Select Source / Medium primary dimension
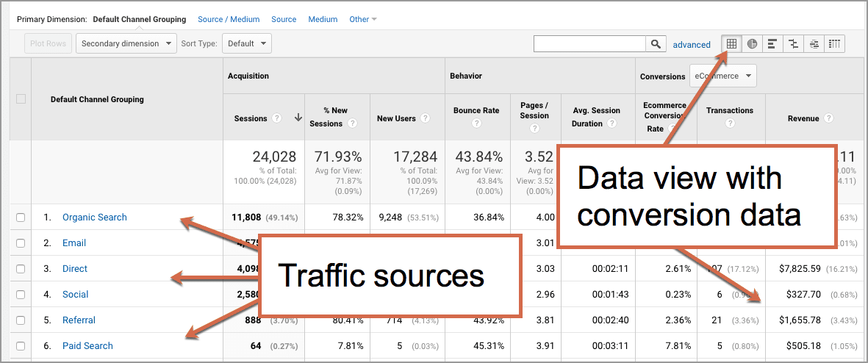The height and width of the screenshot is (363, 868). [229, 19]
